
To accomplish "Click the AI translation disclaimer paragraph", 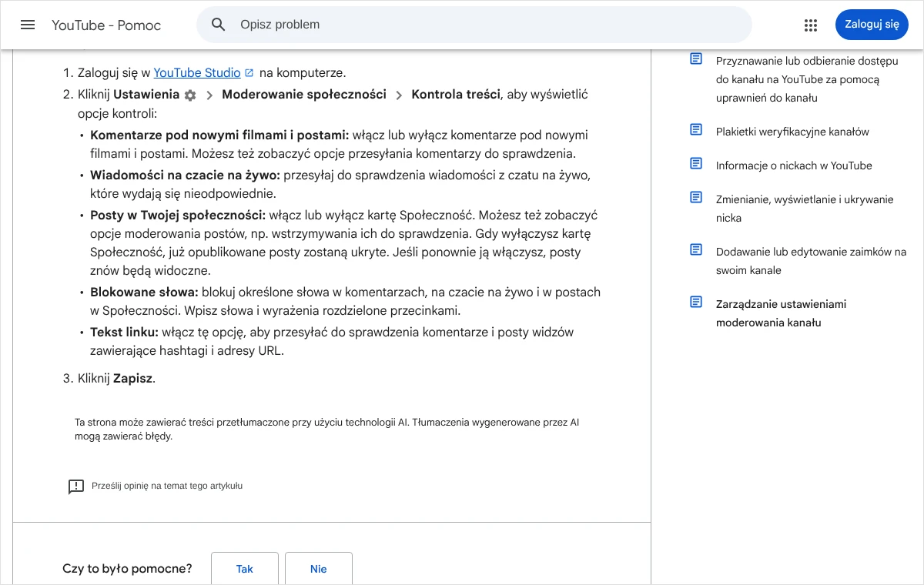I will click(326, 429).
